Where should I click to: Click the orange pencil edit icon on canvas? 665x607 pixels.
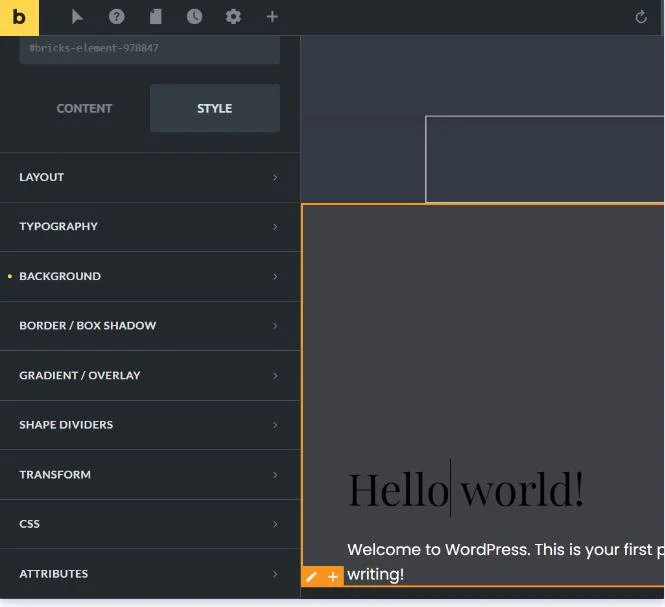point(311,577)
